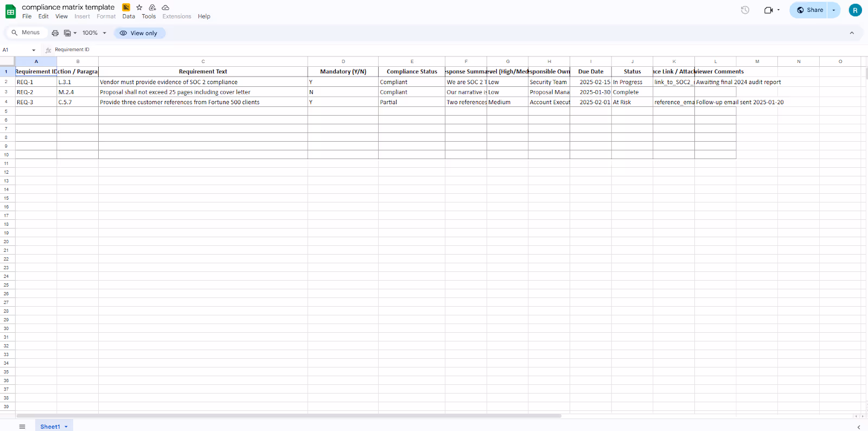Open the Tools menu
Viewport: 868px width, 431px height.
(149, 16)
